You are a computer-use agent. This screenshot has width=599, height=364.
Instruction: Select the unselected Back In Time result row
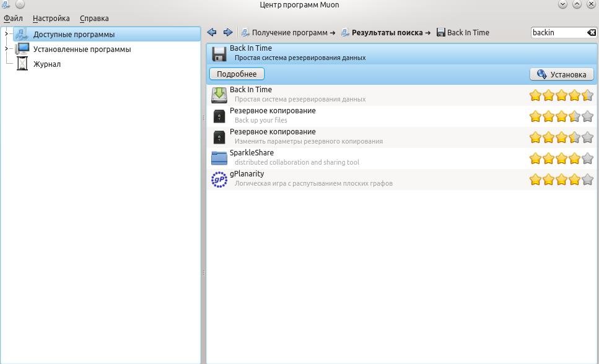[401, 95]
